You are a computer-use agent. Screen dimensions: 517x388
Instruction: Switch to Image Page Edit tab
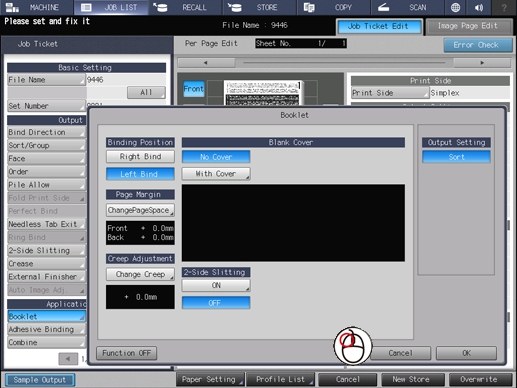(x=468, y=26)
